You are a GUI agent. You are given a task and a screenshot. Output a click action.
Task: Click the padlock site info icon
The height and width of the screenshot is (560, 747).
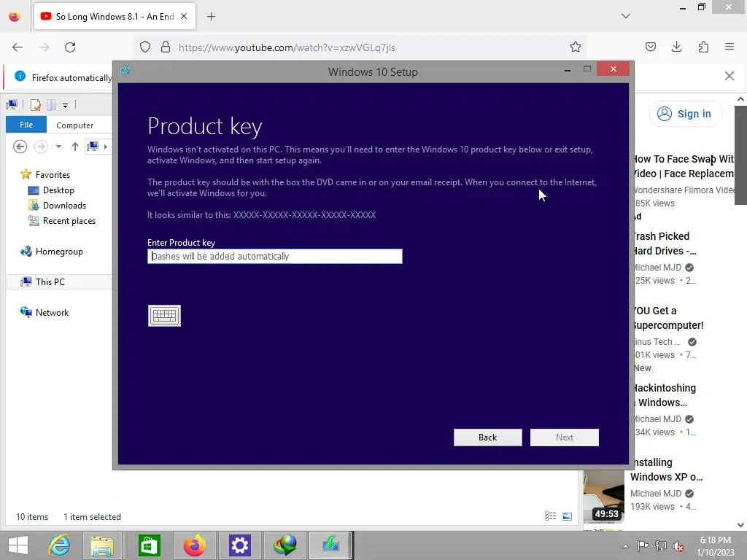[166, 47]
